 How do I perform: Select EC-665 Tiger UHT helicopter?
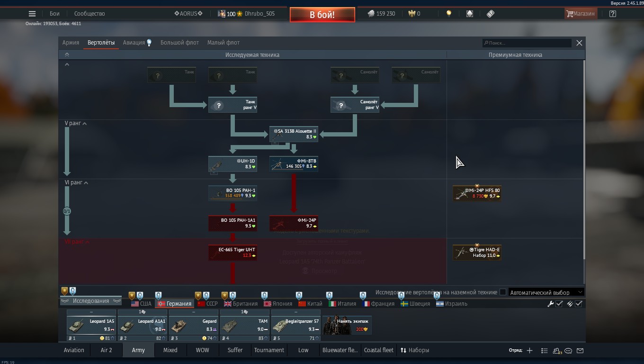tap(233, 253)
